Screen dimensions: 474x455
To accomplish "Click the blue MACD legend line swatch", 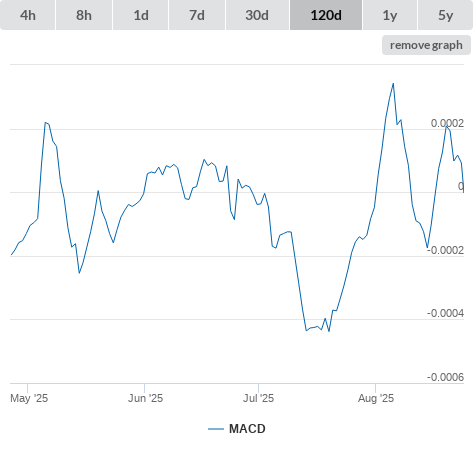I will tap(216, 429).
